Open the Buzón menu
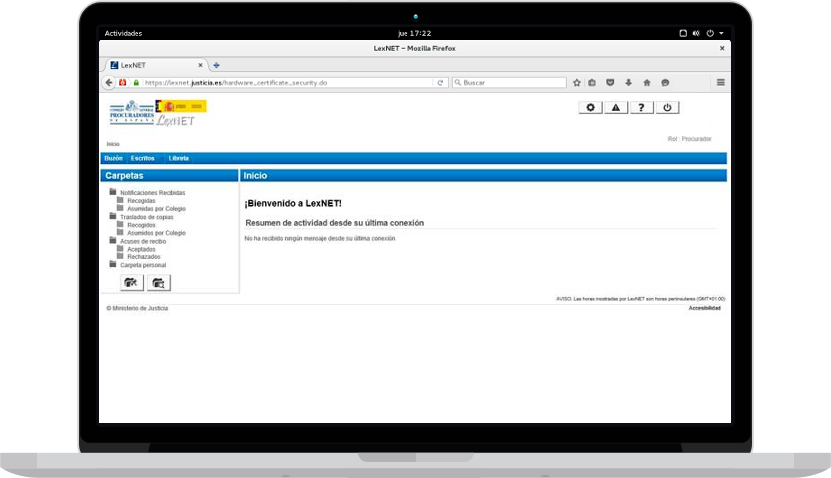Screen dimensions: 831x478 pos(113,158)
